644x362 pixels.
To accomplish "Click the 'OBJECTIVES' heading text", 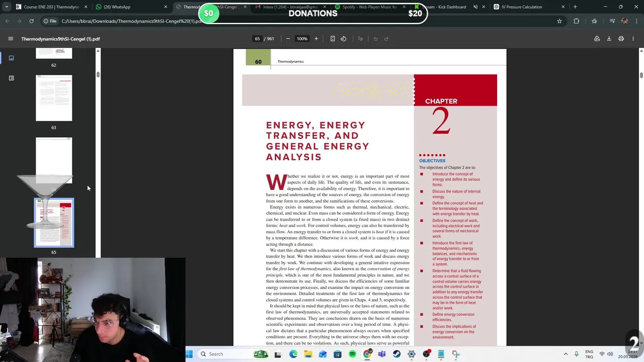I will coord(432,161).
